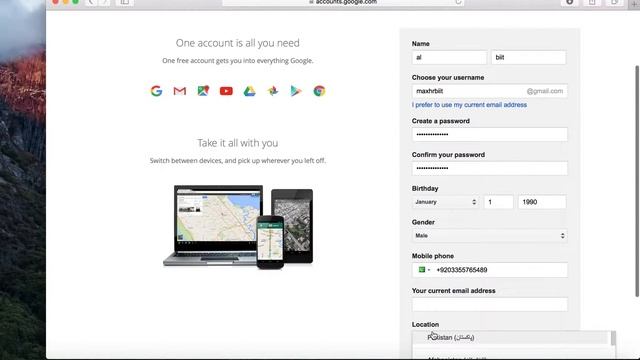This screenshot has height=360, width=640.
Task: Click the Google Play icon
Action: click(296, 91)
